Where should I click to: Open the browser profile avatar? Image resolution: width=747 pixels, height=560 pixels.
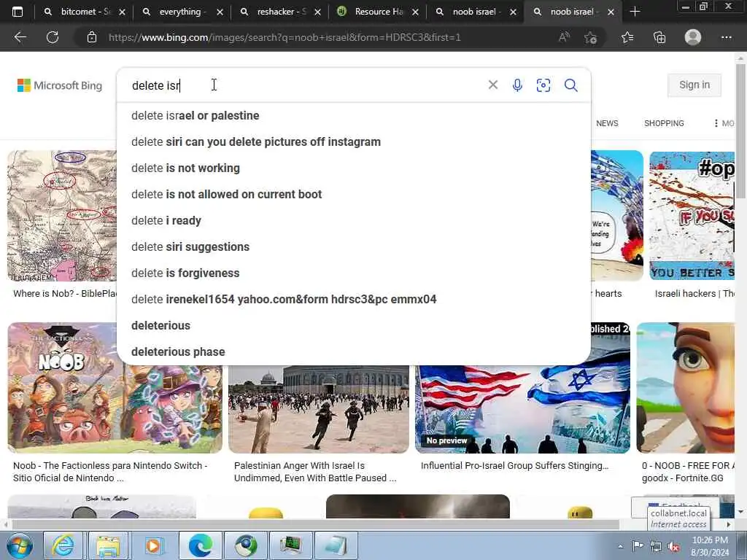(693, 37)
